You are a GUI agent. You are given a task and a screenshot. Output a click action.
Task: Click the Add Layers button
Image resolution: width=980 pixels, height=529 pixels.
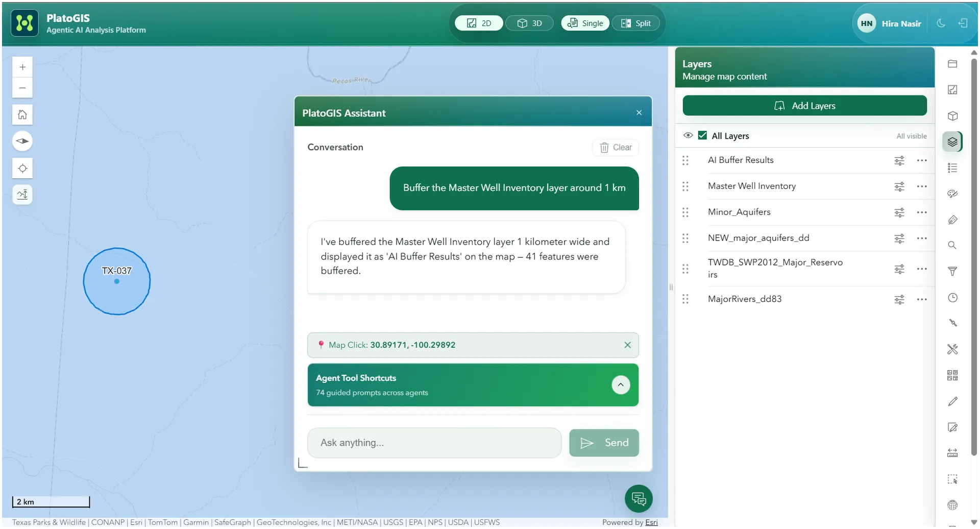tap(804, 106)
